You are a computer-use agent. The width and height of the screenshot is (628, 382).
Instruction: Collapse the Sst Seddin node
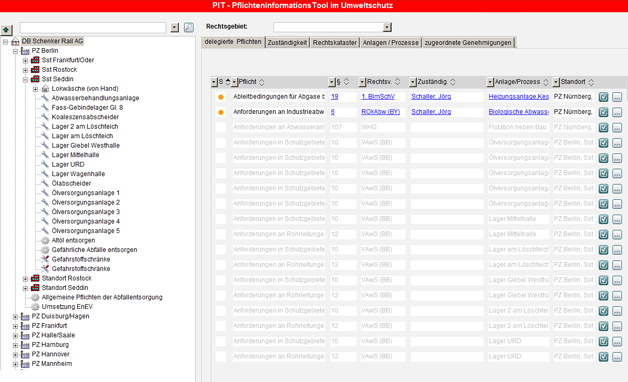tap(25, 79)
